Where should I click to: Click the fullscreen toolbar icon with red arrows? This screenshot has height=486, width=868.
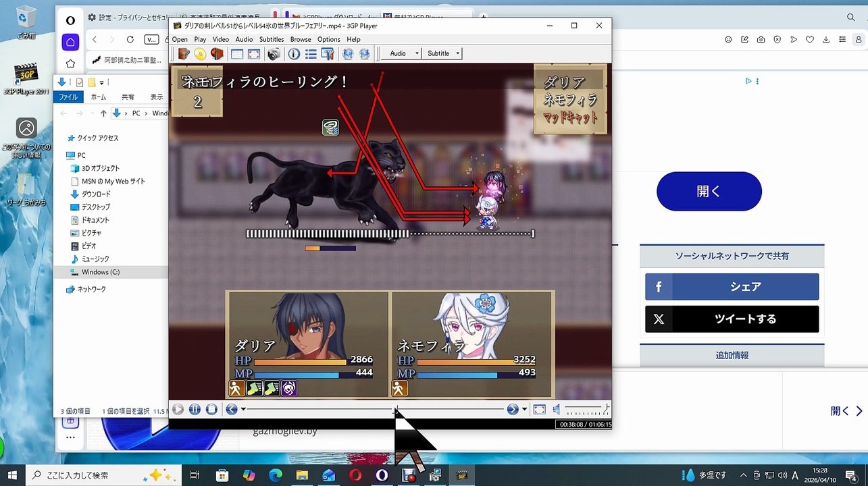253,53
